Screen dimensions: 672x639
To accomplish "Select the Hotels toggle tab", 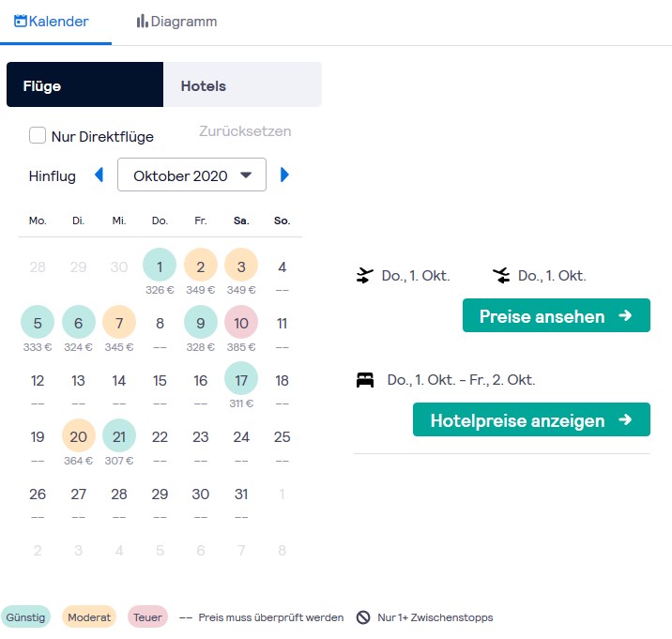I will click(x=242, y=85).
